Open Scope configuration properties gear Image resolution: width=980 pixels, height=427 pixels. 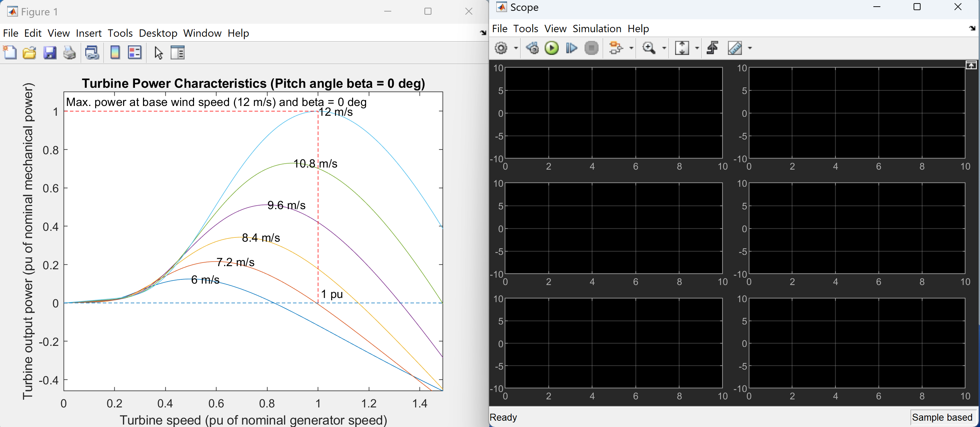point(501,48)
